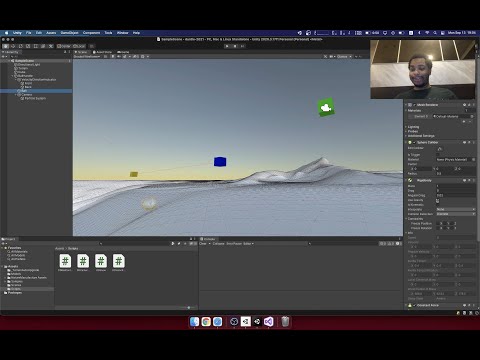Viewport: 480px width, 360px height.
Task: Open Google Chrome from the dock
Action: pos(206,321)
